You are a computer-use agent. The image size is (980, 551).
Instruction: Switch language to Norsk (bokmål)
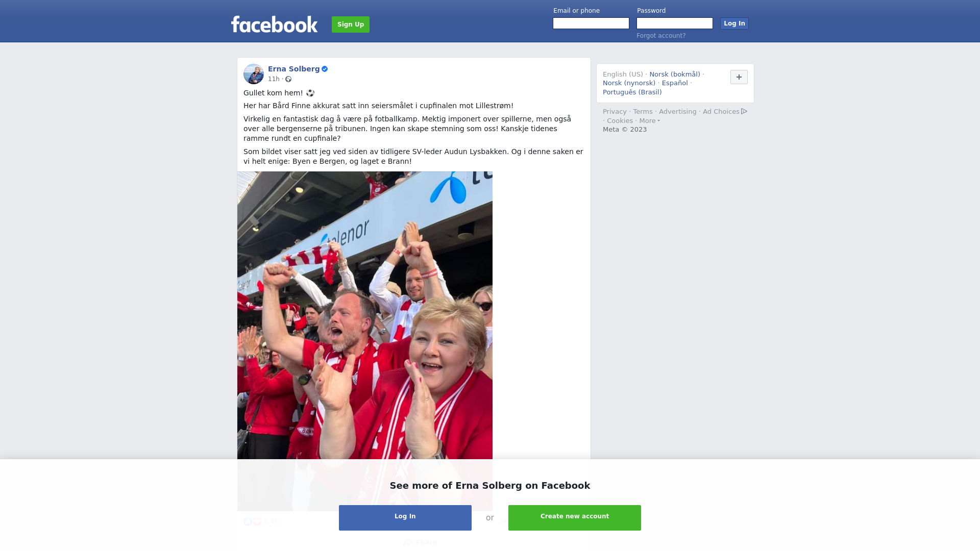click(x=675, y=74)
